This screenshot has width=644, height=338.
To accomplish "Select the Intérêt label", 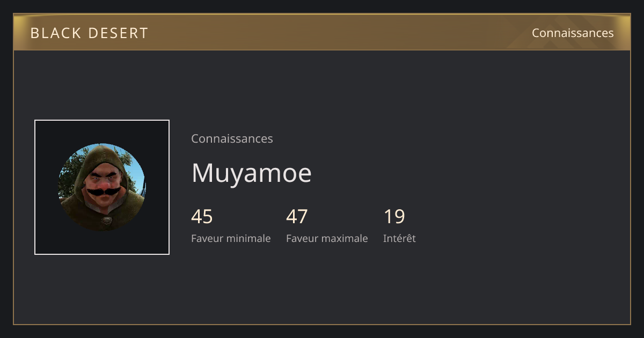I will [399, 238].
